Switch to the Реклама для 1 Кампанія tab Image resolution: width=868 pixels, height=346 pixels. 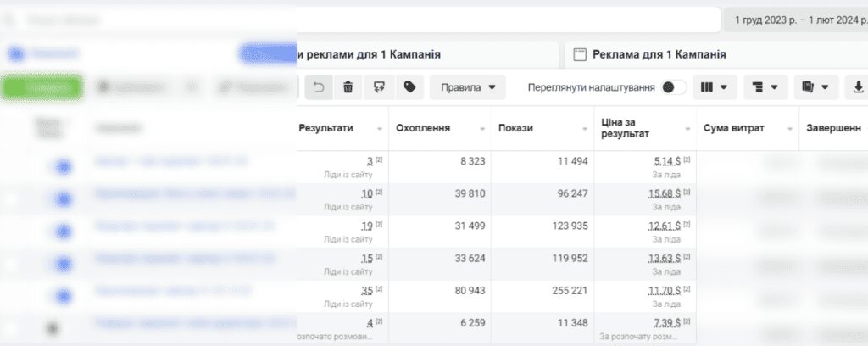pyautogui.click(x=716, y=54)
